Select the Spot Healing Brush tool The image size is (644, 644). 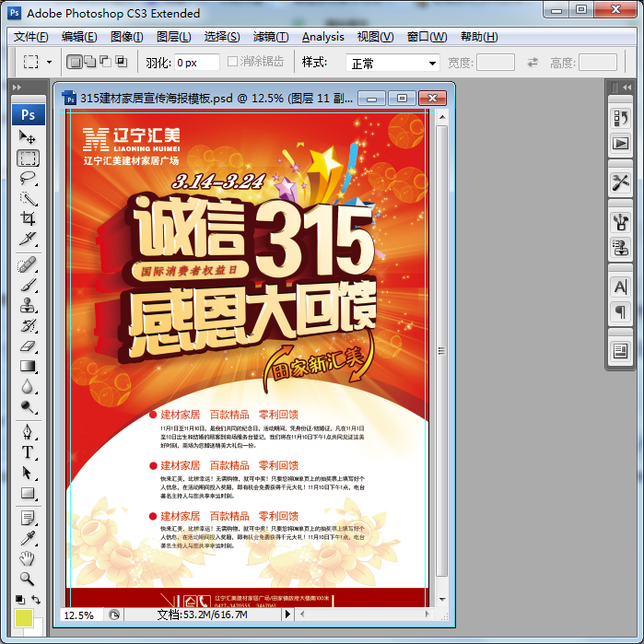pyautogui.click(x=28, y=264)
